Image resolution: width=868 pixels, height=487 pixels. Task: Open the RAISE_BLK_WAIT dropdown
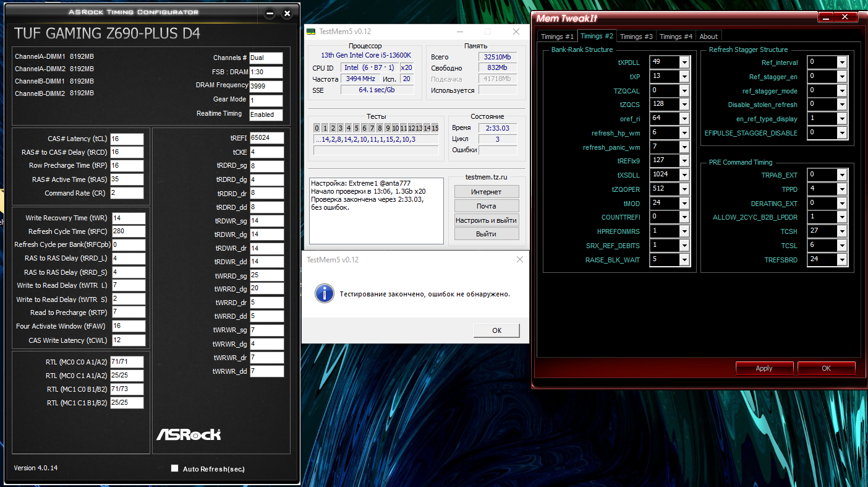684,260
